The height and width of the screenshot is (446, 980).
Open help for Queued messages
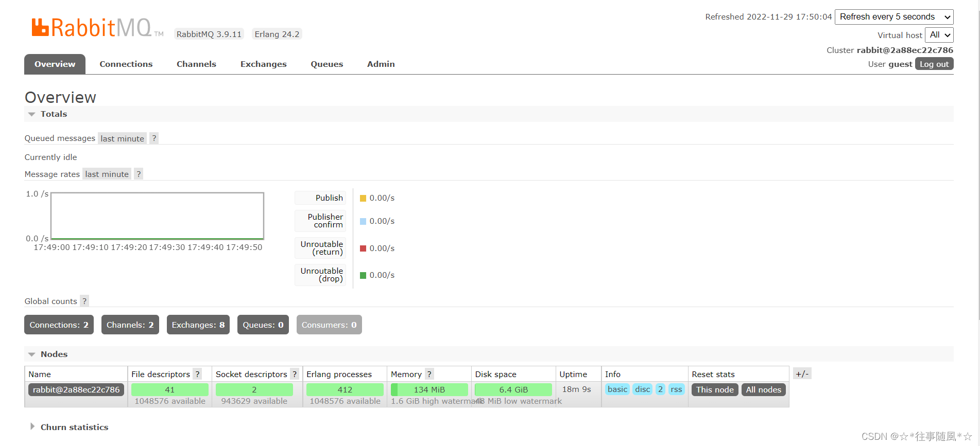[x=154, y=138]
